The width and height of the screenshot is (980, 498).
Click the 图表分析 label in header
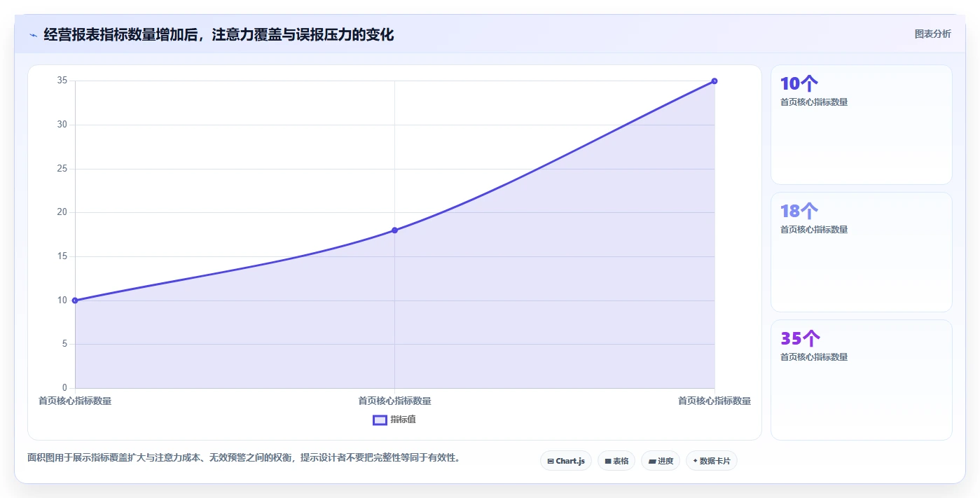(x=932, y=34)
